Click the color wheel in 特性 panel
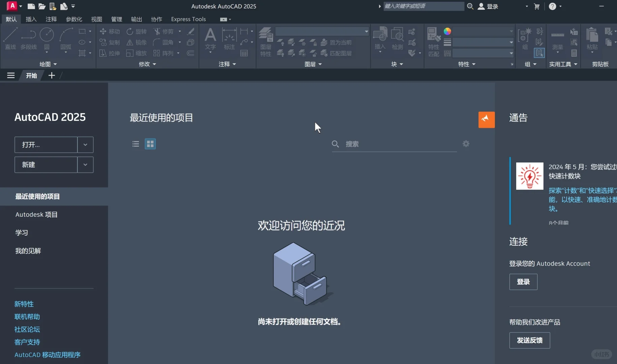 click(447, 31)
